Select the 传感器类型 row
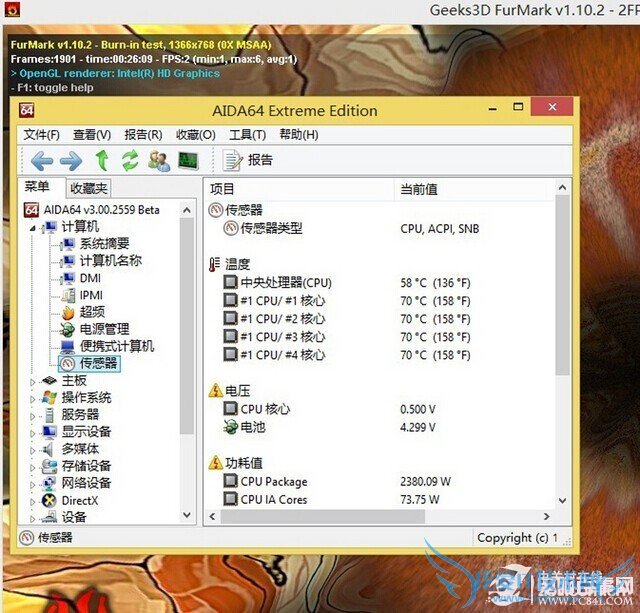Image resolution: width=640 pixels, height=613 pixels. [x=351, y=228]
